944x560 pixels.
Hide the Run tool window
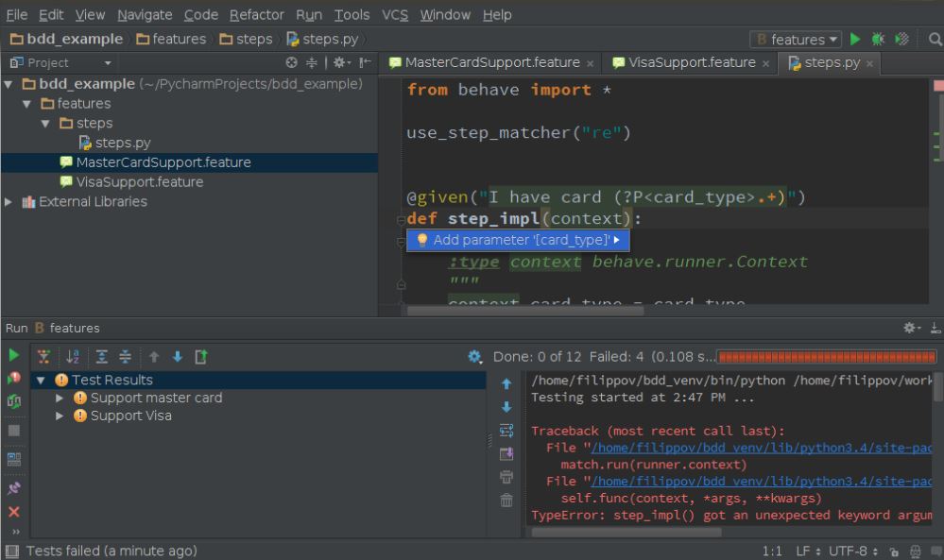[x=935, y=328]
